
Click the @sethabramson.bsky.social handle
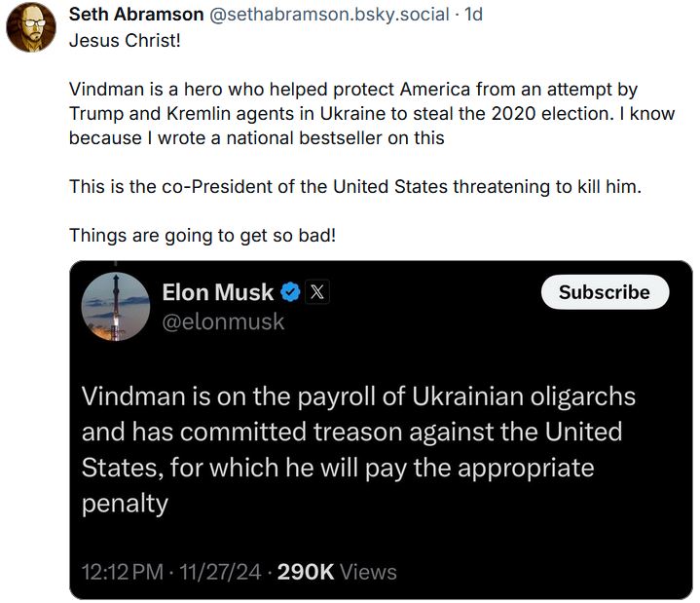[328, 15]
